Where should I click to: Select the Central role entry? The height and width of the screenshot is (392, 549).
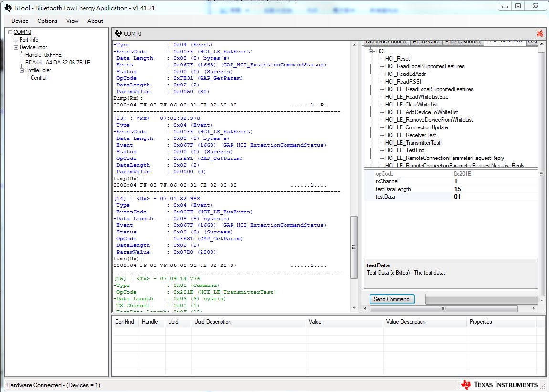[39, 78]
